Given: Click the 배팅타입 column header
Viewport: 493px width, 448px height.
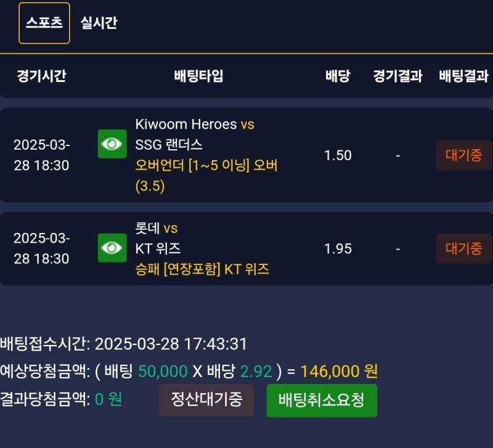Looking at the screenshot, I should tap(198, 76).
